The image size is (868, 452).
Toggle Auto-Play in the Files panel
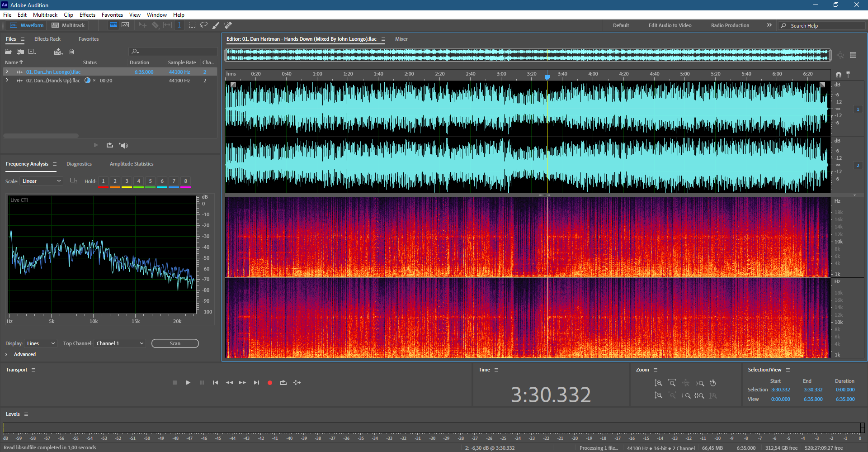(x=123, y=145)
